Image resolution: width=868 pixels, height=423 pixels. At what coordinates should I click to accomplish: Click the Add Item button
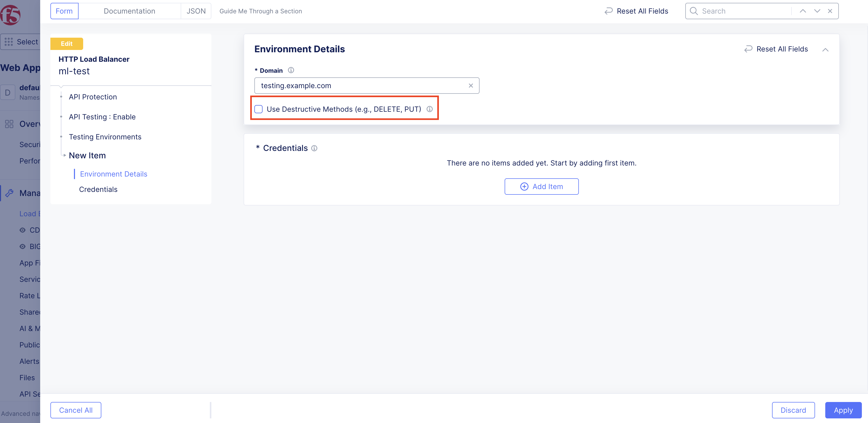[541, 187]
